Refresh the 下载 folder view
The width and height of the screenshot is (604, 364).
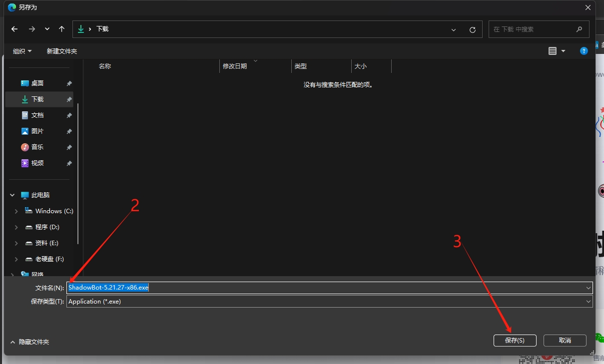(473, 29)
